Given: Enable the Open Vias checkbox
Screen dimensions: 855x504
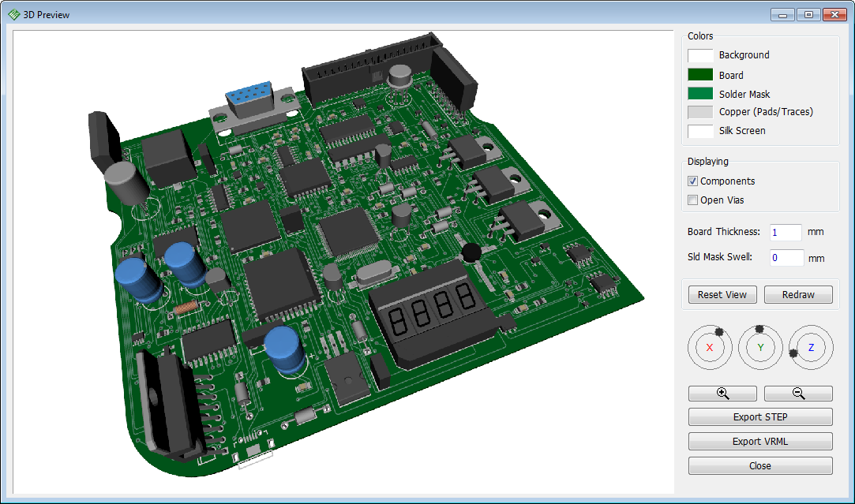Looking at the screenshot, I should point(692,200).
